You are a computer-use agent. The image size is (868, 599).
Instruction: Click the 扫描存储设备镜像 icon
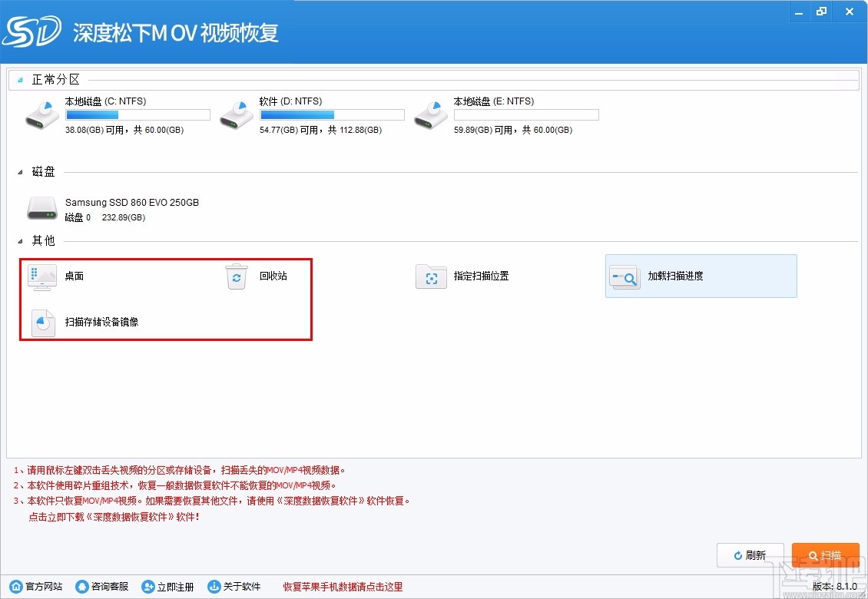pos(41,323)
